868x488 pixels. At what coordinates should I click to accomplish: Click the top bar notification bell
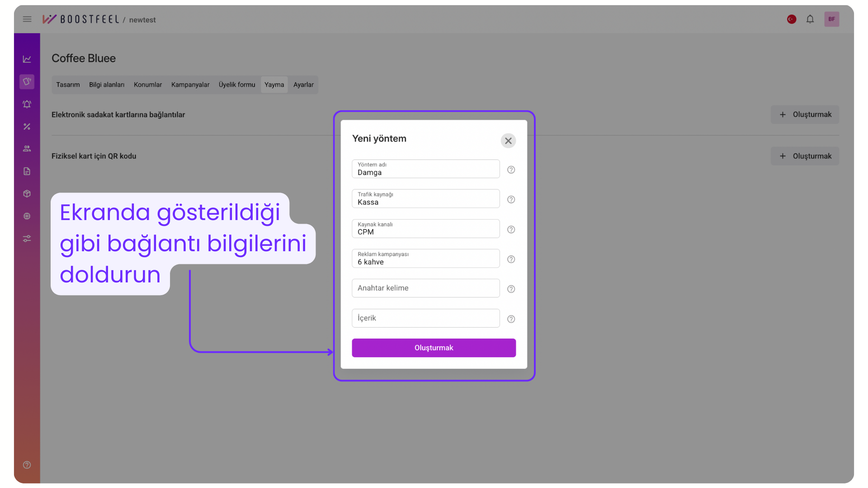point(810,19)
